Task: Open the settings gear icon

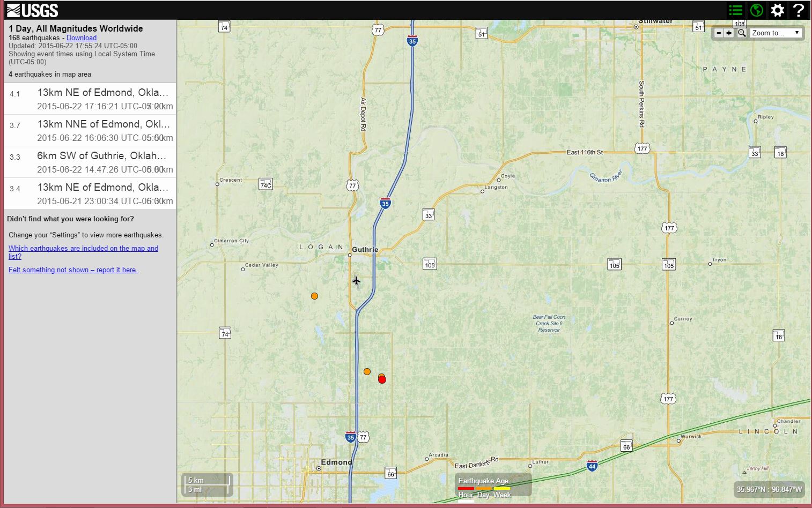Action: (x=778, y=10)
